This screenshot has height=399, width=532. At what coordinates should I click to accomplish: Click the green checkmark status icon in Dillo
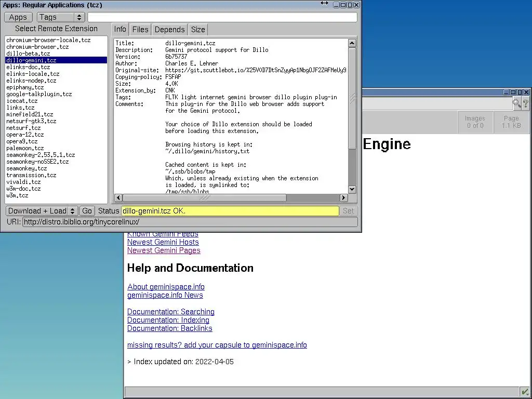pyautogui.click(x=525, y=392)
